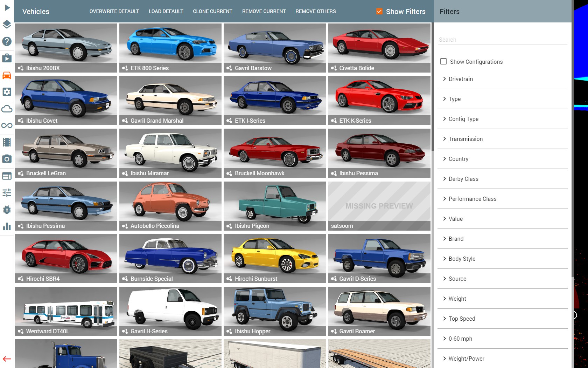The image size is (588, 368).
Task: Expand the Drivetrain filter
Action: point(503,79)
